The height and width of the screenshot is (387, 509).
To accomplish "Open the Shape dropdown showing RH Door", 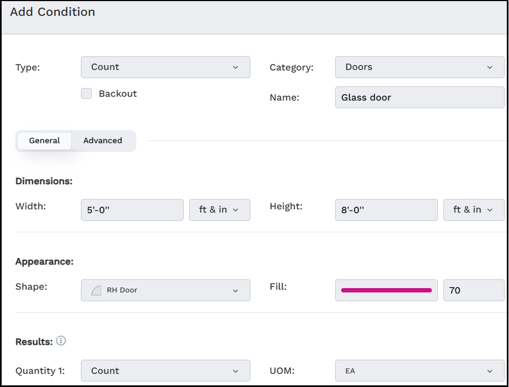I will pyautogui.click(x=165, y=290).
